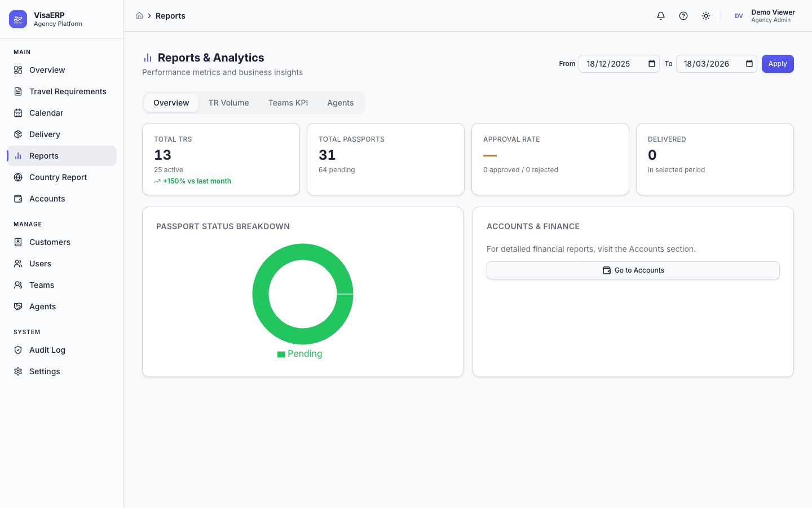Click the Go to Accounts button

[633, 270]
